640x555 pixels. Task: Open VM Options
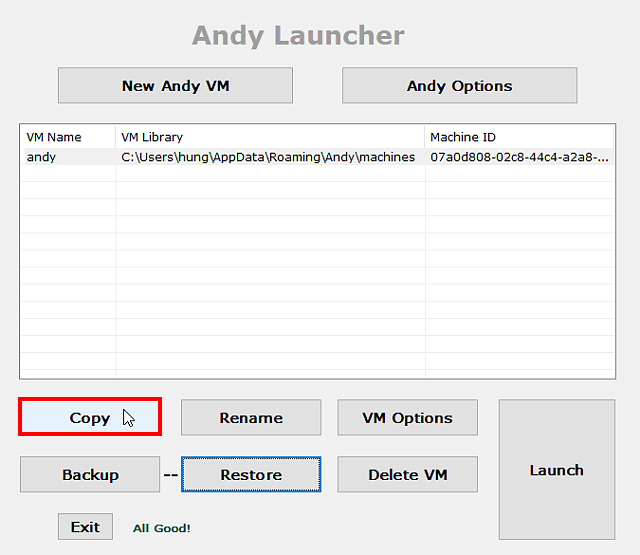[x=407, y=417]
